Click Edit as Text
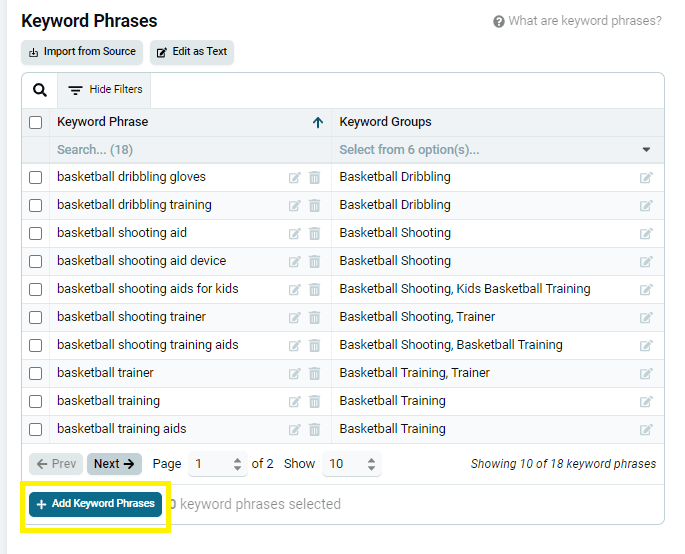Image resolution: width=685 pixels, height=554 pixels. pyautogui.click(x=192, y=52)
